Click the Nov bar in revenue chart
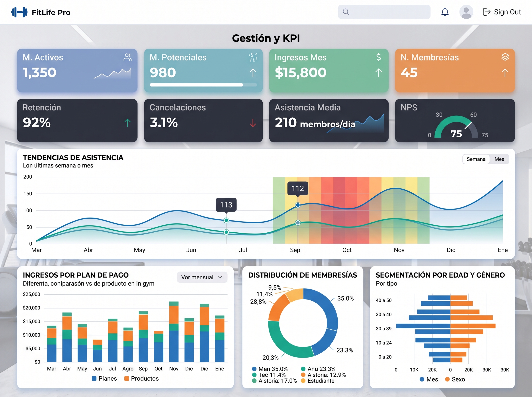This screenshot has width=532, height=397. [x=174, y=332]
